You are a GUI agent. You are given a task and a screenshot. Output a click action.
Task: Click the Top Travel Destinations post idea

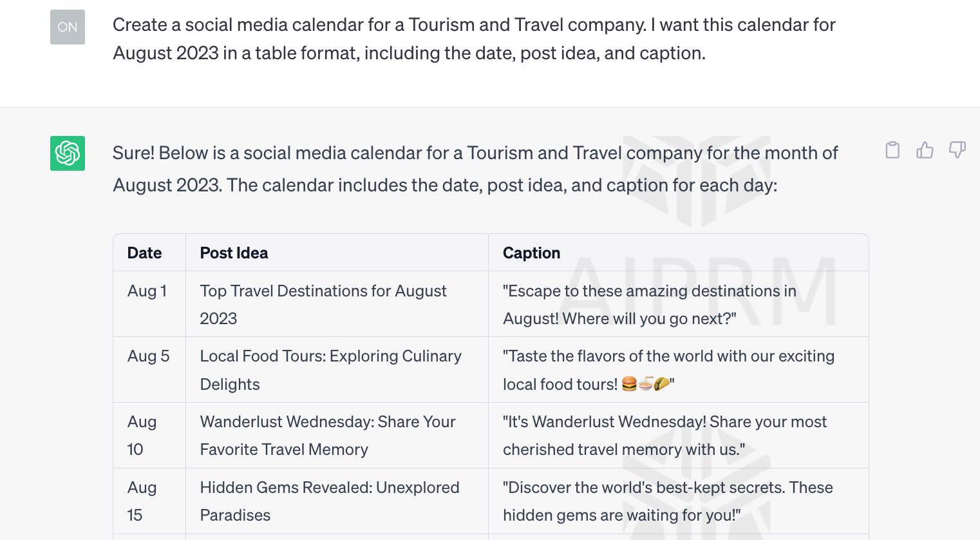(x=323, y=305)
